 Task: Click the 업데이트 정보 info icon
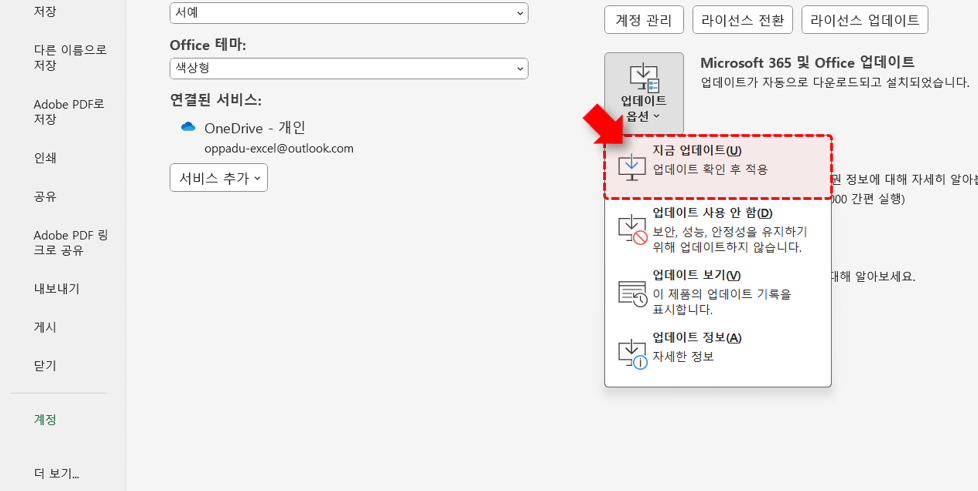coord(632,354)
